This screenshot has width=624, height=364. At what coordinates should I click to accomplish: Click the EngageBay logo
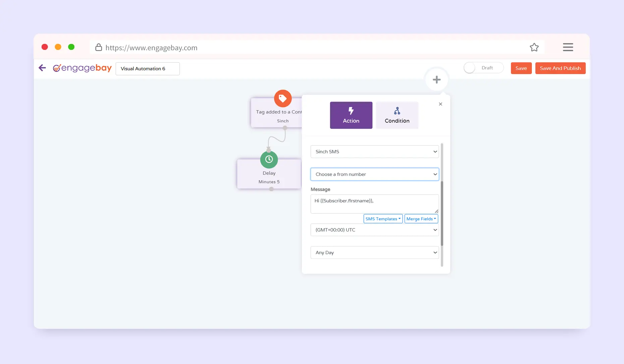[x=82, y=68]
